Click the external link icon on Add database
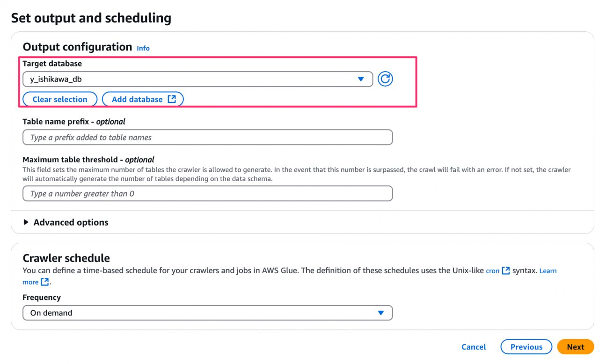 point(172,99)
